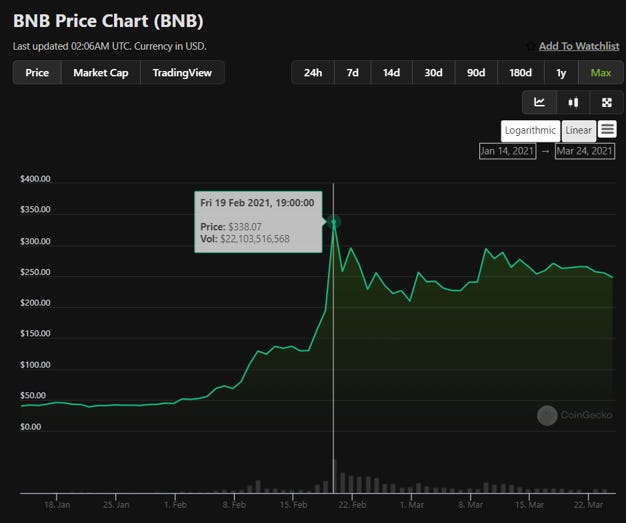Click the highlighted peak price point
Image resolution: width=626 pixels, height=523 pixels.
tap(334, 221)
